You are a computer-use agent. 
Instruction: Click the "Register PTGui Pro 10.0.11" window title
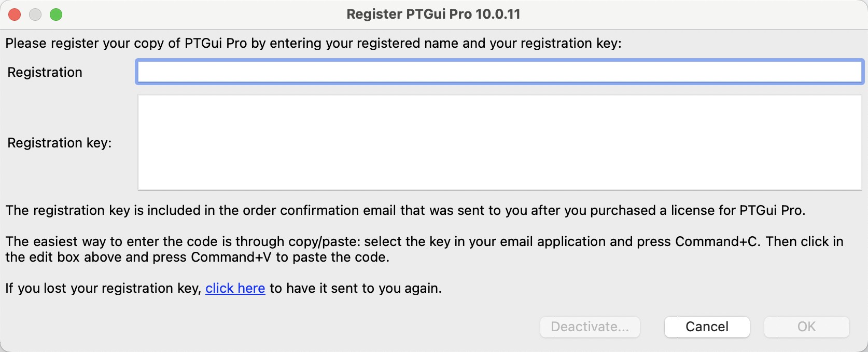click(x=433, y=14)
